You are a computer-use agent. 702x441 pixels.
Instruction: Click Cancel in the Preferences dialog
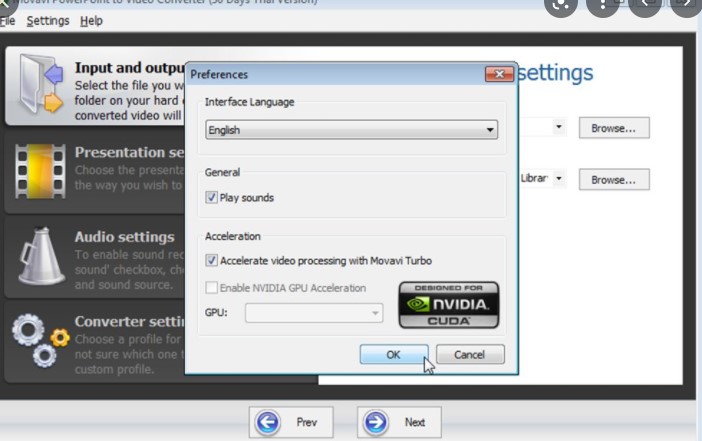[x=470, y=355]
